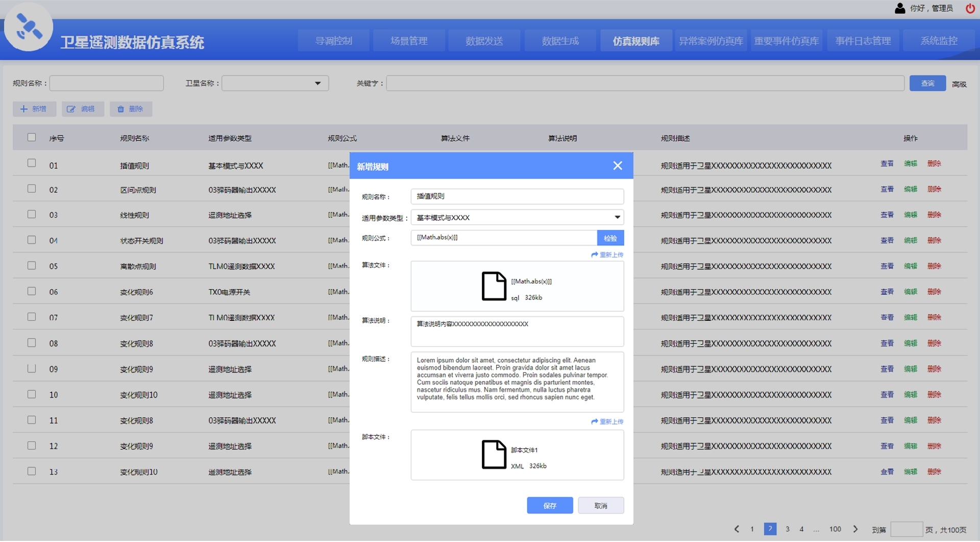Click the dialog 规则名称 field
Image resolution: width=980 pixels, height=542 pixels.
[x=517, y=197]
